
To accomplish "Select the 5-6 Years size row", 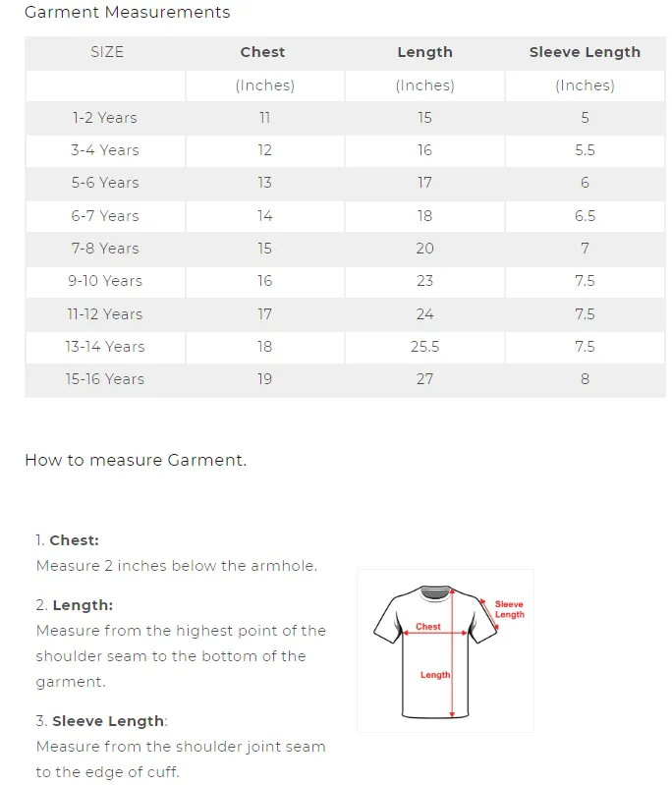I will [104, 183].
